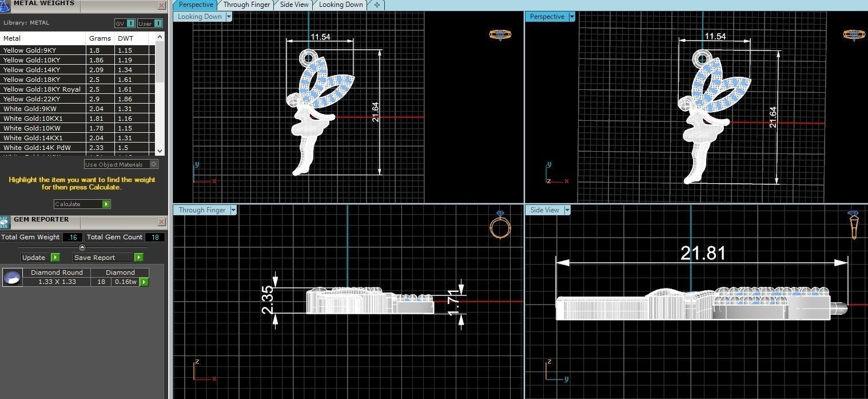Click the Grams column header
This screenshot has height=399, width=868.
[x=100, y=38]
